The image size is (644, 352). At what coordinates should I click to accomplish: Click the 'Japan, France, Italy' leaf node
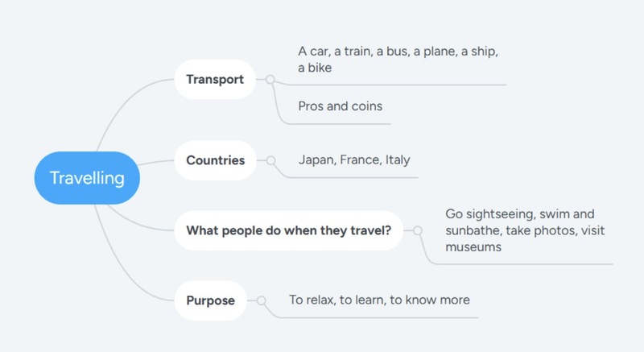point(354,159)
